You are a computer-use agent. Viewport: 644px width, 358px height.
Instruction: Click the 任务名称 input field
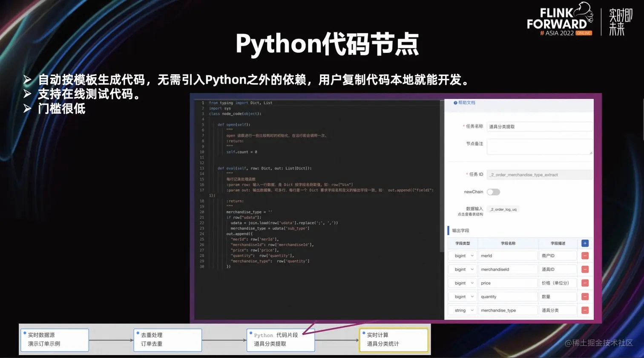[x=540, y=127]
